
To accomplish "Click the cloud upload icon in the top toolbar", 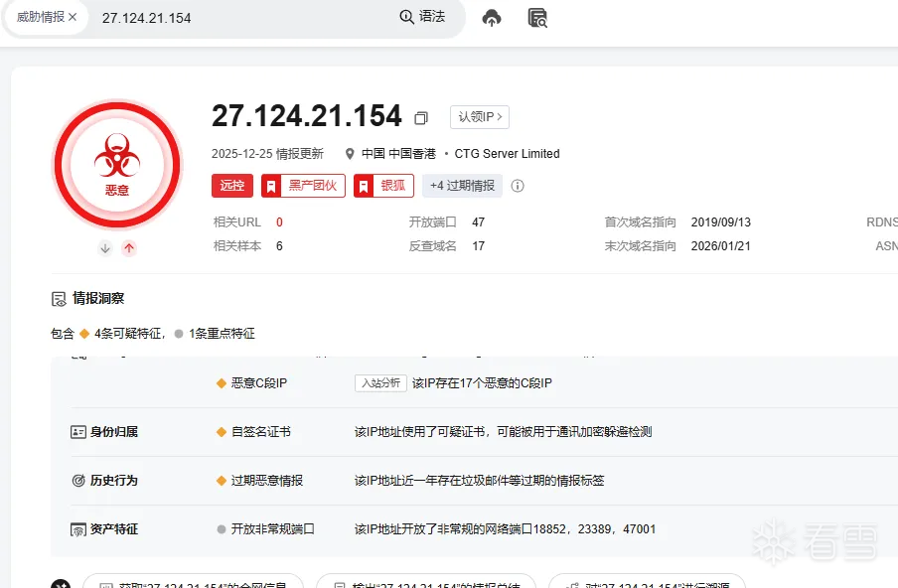I will click(492, 17).
